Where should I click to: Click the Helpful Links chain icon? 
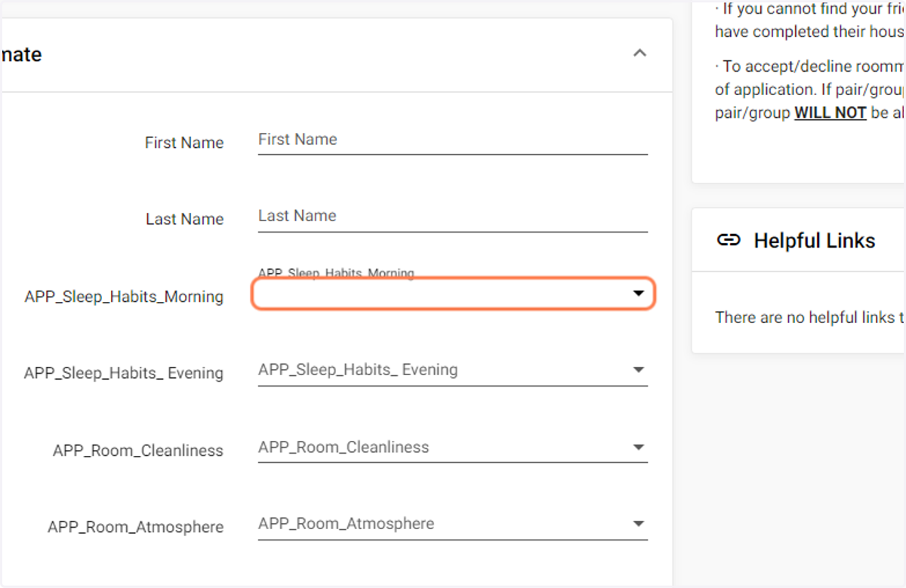[728, 241]
